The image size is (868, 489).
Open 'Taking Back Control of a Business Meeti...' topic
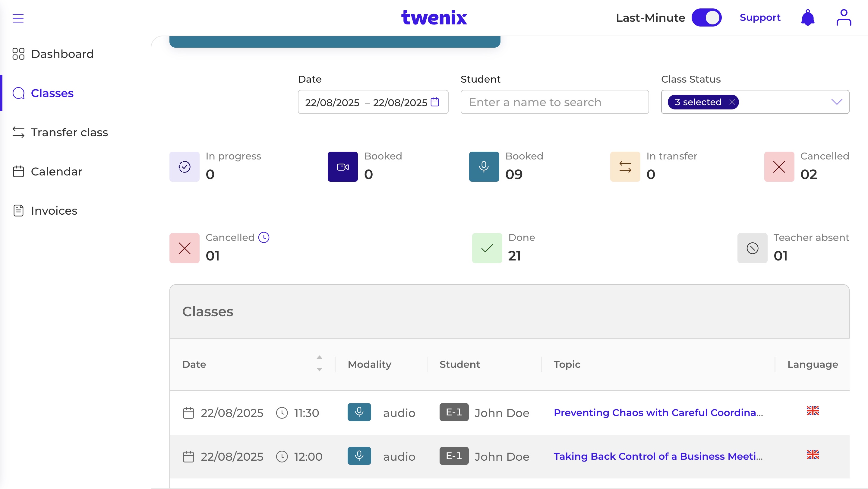click(658, 456)
